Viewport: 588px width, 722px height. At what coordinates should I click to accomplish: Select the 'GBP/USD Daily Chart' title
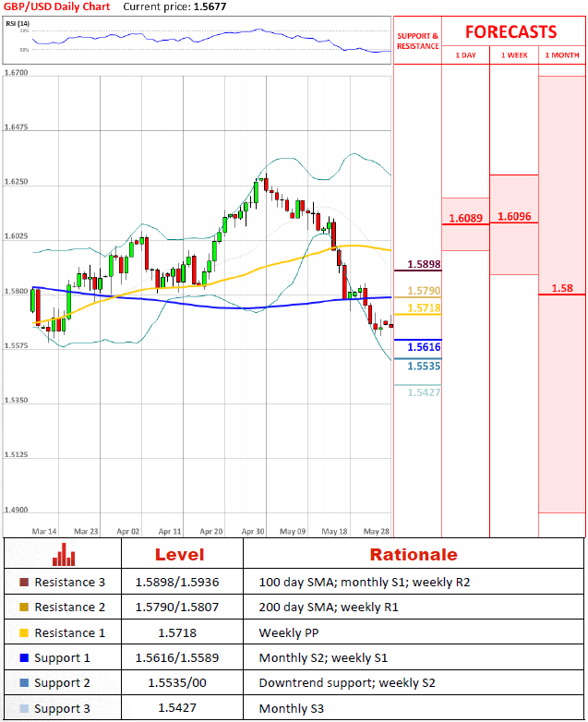56,6
